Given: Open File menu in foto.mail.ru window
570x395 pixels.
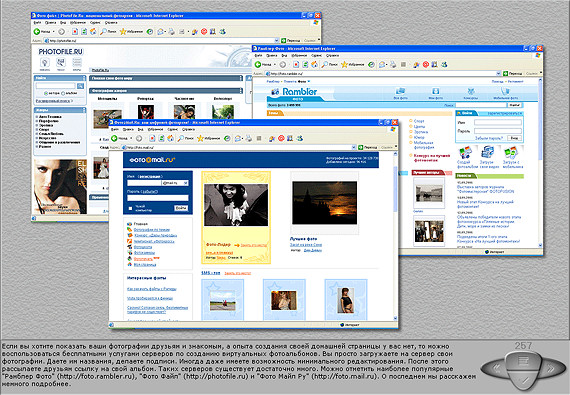Looking at the screenshot, I should [115, 129].
